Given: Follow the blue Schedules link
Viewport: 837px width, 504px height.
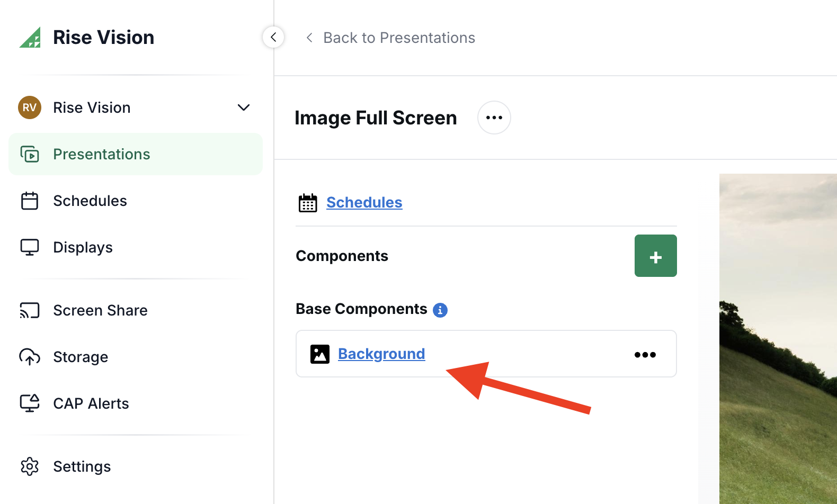Looking at the screenshot, I should point(364,202).
